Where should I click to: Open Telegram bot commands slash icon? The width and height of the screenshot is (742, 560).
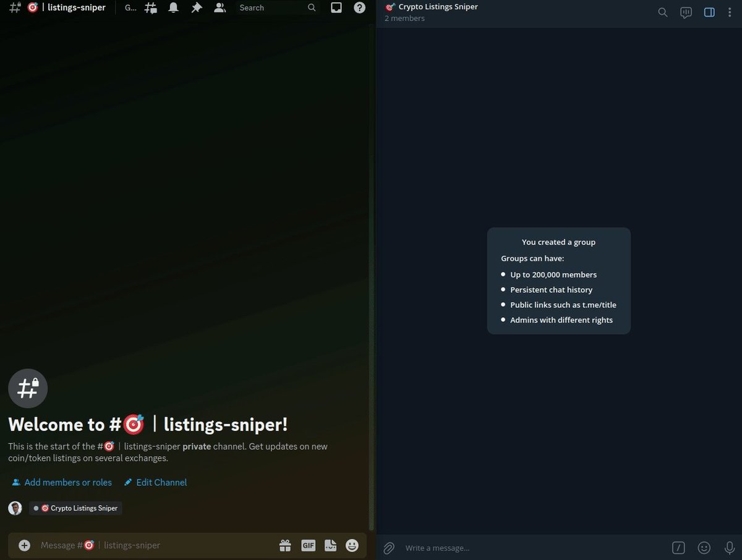click(x=678, y=548)
